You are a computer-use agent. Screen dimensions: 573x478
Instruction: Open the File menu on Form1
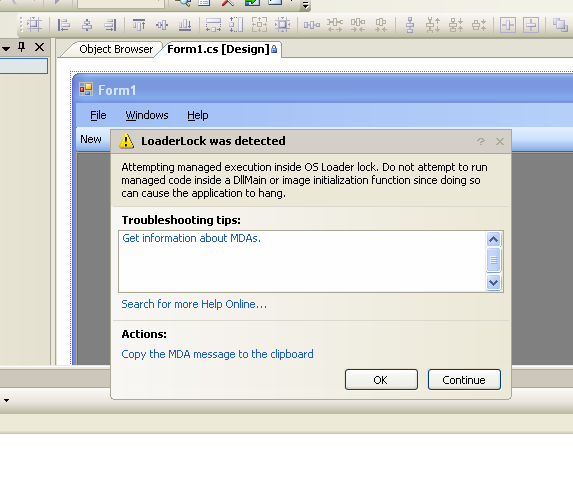[x=98, y=115]
